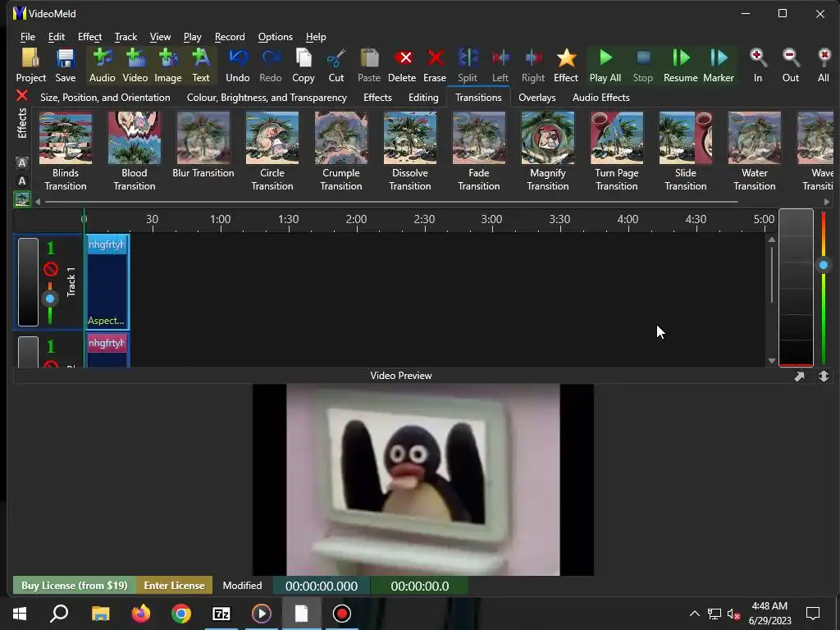The height and width of the screenshot is (630, 840).
Task: Select the image thumbnail icon in Effects sidebar
Action: [22, 199]
